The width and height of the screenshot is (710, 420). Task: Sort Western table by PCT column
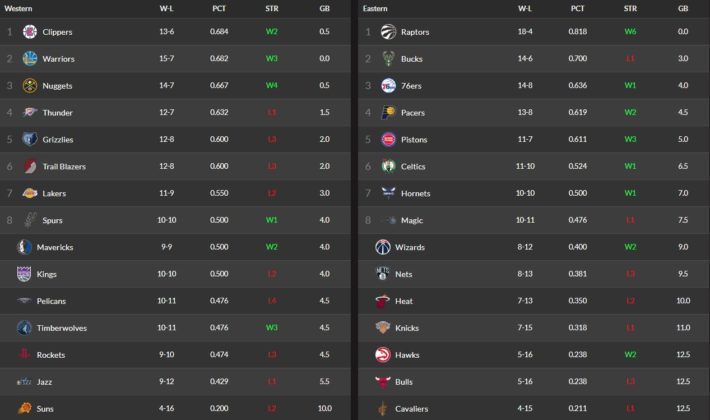pos(219,8)
